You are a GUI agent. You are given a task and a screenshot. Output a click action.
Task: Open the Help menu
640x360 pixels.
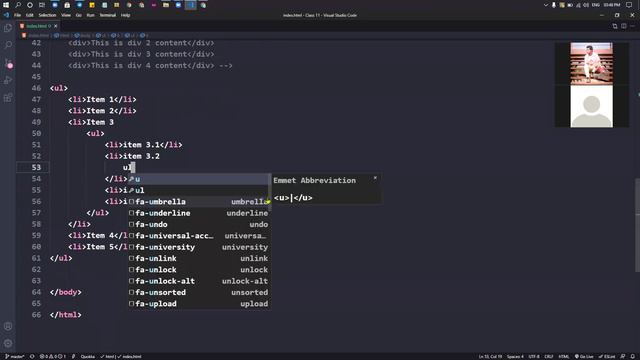(x=125, y=15)
